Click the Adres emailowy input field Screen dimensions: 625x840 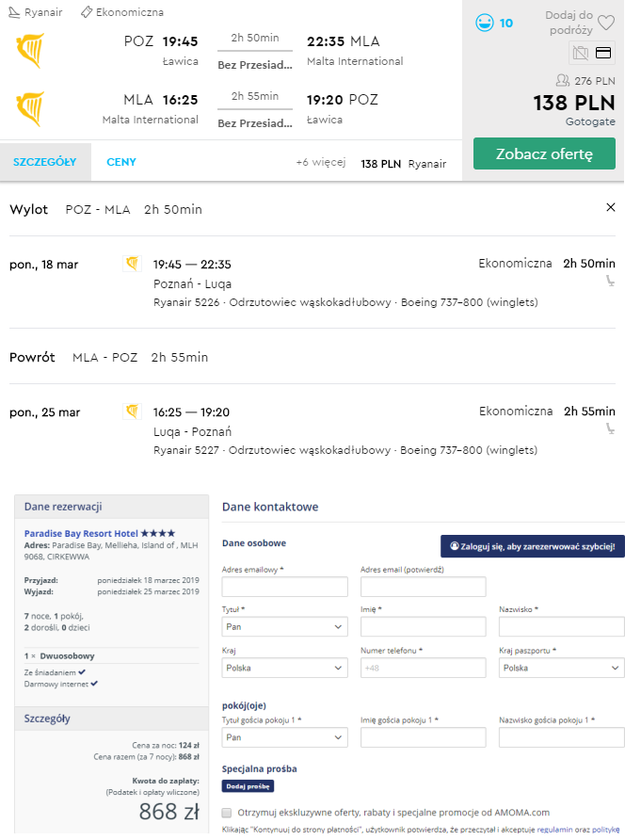(x=285, y=587)
